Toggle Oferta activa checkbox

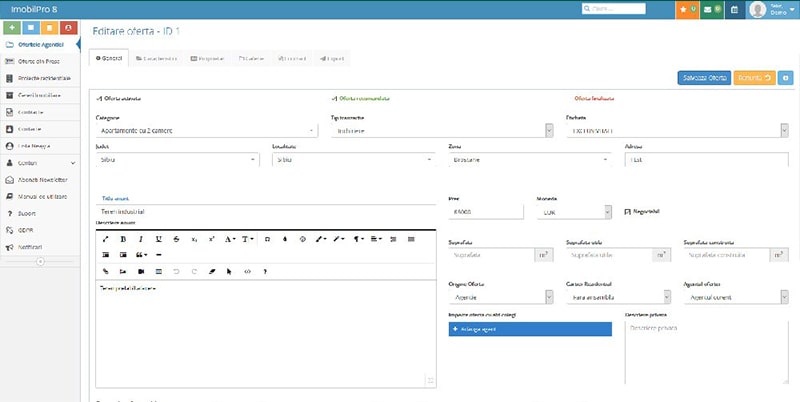99,98
